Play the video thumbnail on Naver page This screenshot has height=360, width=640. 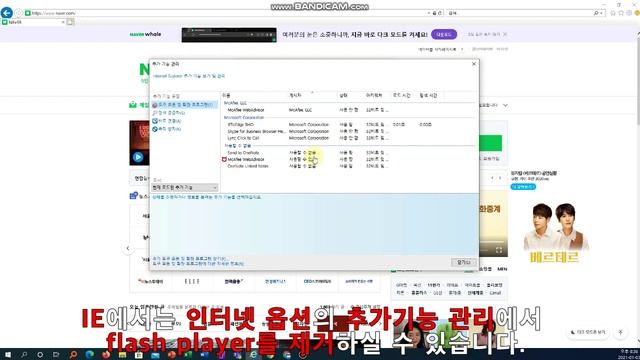(138, 157)
